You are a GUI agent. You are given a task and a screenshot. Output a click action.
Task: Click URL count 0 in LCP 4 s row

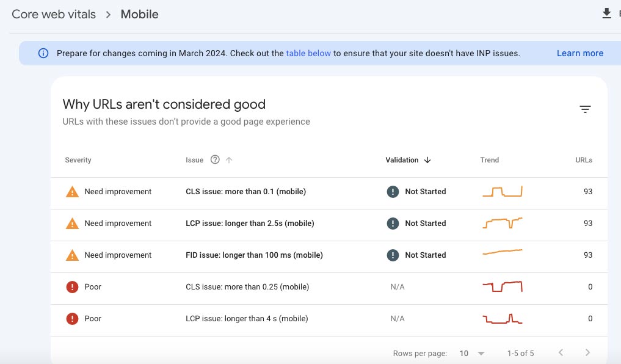pos(590,318)
